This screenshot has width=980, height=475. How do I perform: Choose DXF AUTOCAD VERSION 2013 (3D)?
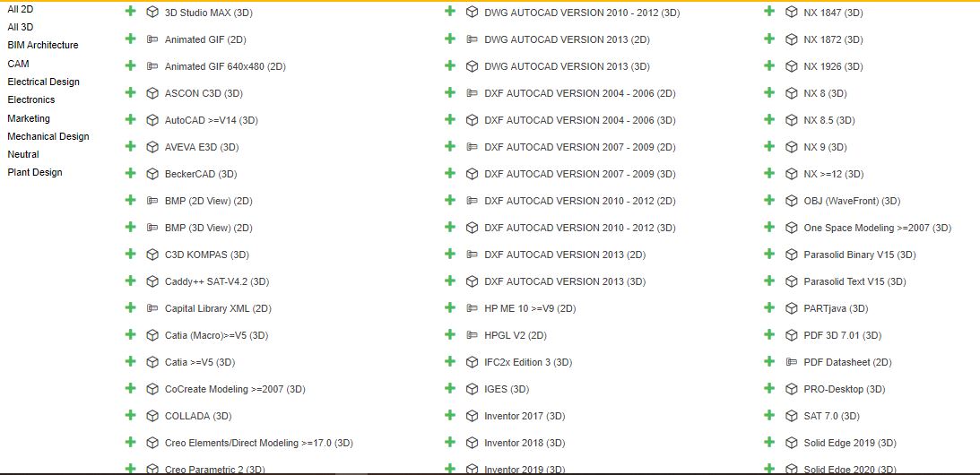(565, 281)
